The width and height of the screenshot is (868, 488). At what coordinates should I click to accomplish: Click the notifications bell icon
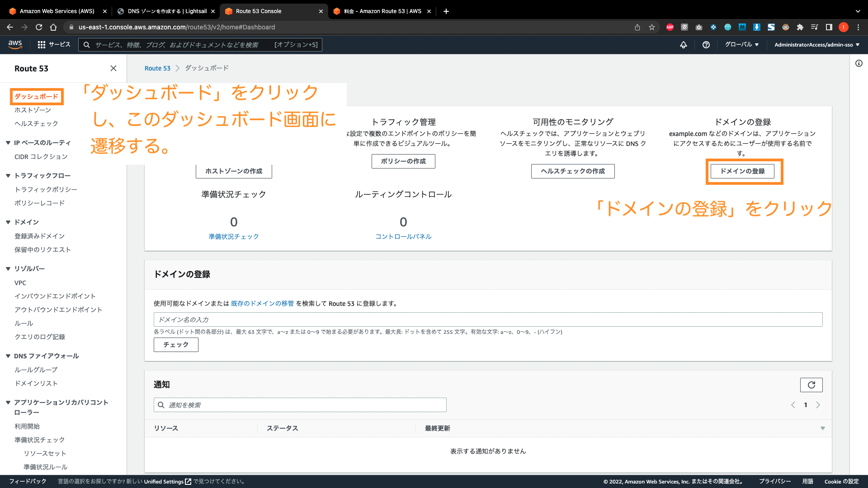point(684,44)
